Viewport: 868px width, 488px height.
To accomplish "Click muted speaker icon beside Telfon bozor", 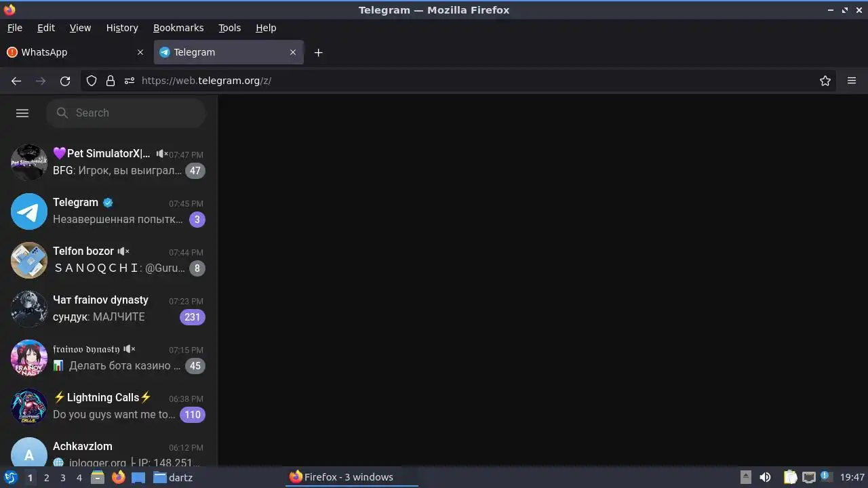I will (x=123, y=251).
